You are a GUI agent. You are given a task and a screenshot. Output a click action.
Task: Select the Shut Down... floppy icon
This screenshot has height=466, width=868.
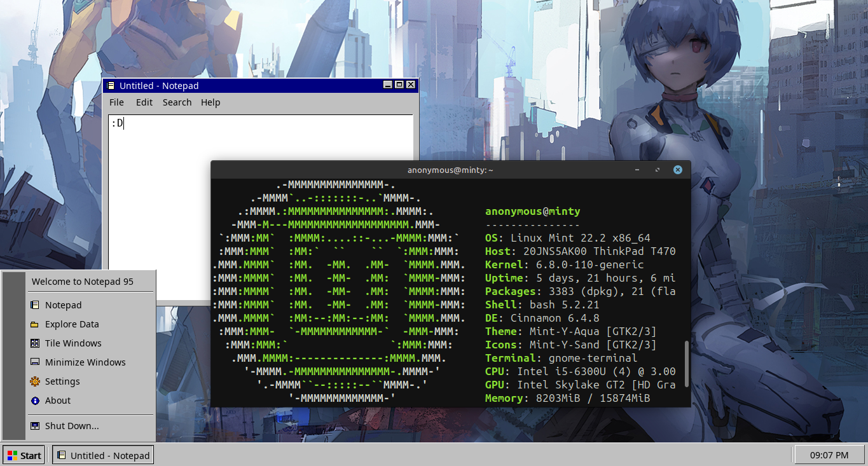point(35,426)
